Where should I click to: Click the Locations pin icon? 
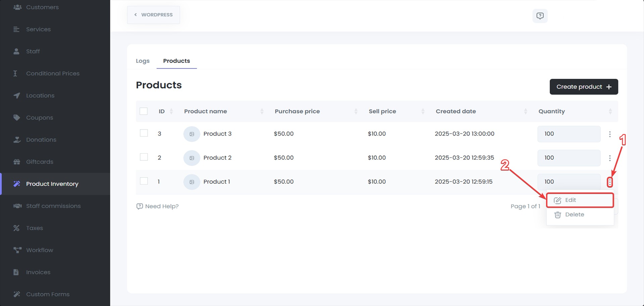click(17, 95)
